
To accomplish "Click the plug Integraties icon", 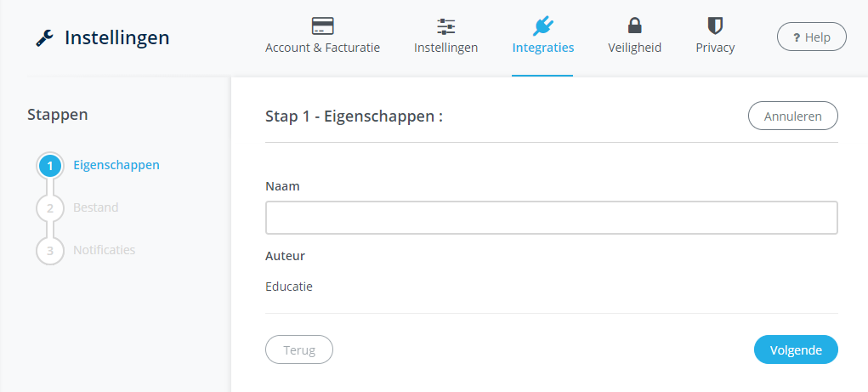I will [542, 26].
